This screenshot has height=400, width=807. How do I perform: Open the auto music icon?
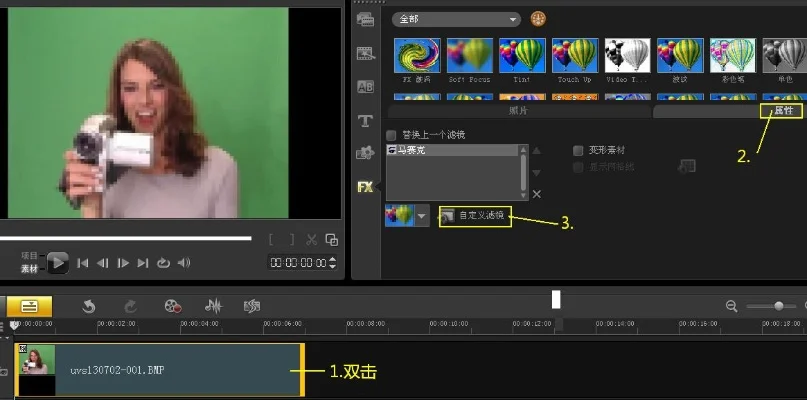(x=252, y=307)
